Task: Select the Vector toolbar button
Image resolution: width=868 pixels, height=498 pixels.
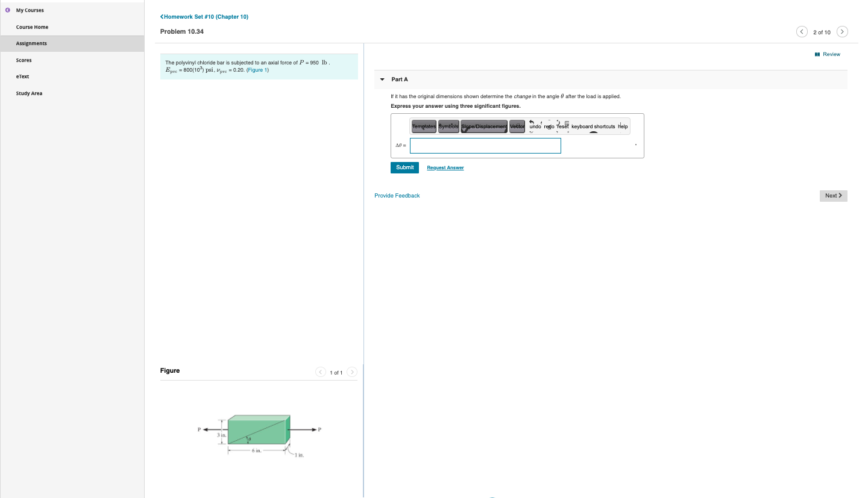Action: point(517,126)
